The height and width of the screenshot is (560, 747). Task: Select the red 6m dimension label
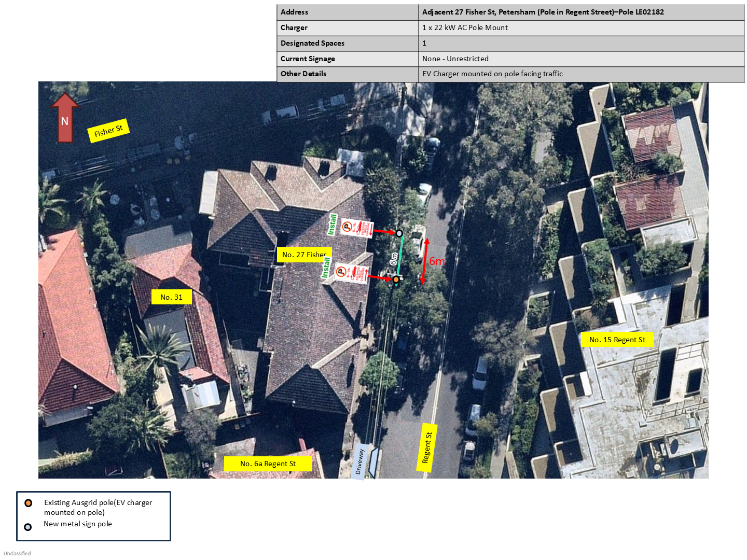[437, 261]
